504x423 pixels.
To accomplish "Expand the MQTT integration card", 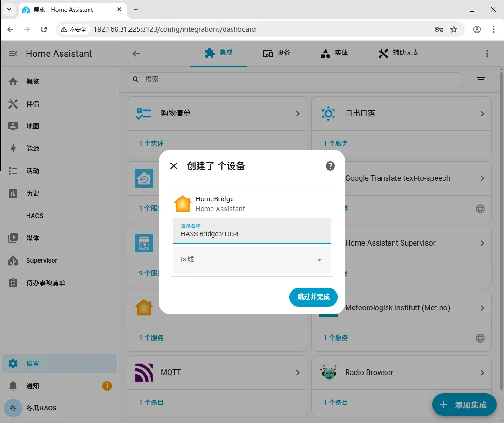I will (x=298, y=373).
